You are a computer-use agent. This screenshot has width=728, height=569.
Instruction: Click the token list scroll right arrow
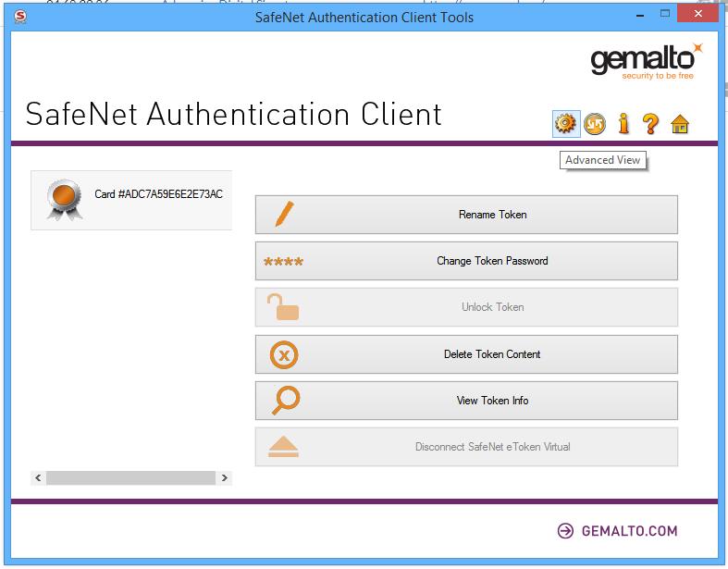[x=224, y=478]
